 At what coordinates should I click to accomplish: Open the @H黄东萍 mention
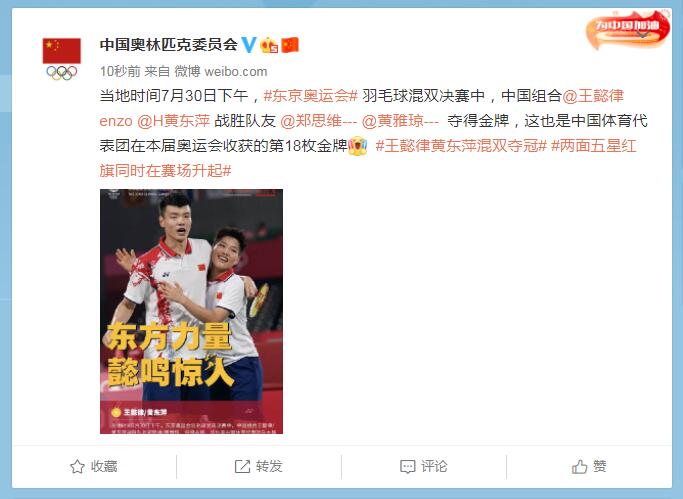[173, 121]
